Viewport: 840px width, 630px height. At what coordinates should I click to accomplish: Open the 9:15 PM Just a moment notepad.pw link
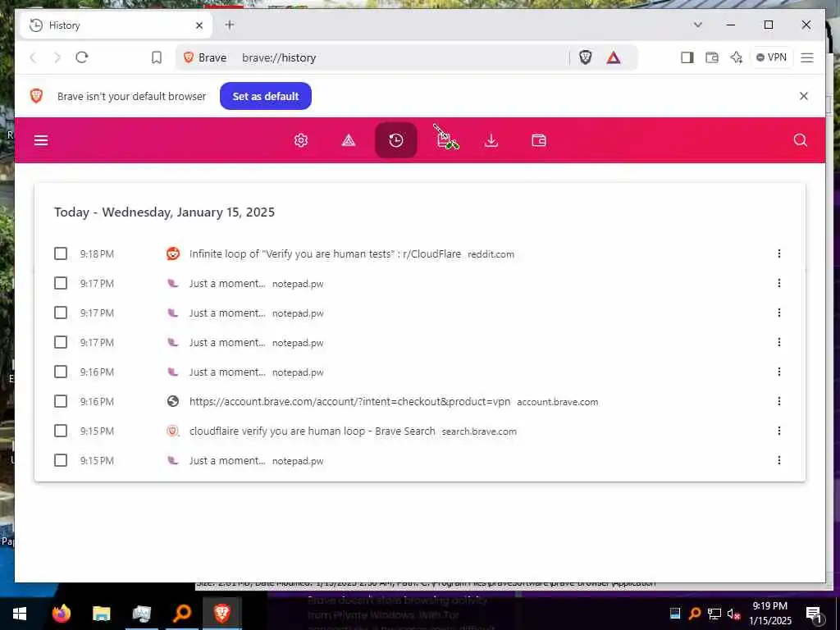227,460
